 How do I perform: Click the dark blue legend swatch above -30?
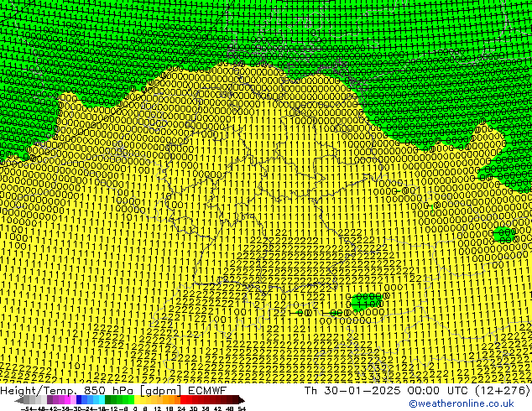[x=79, y=400]
